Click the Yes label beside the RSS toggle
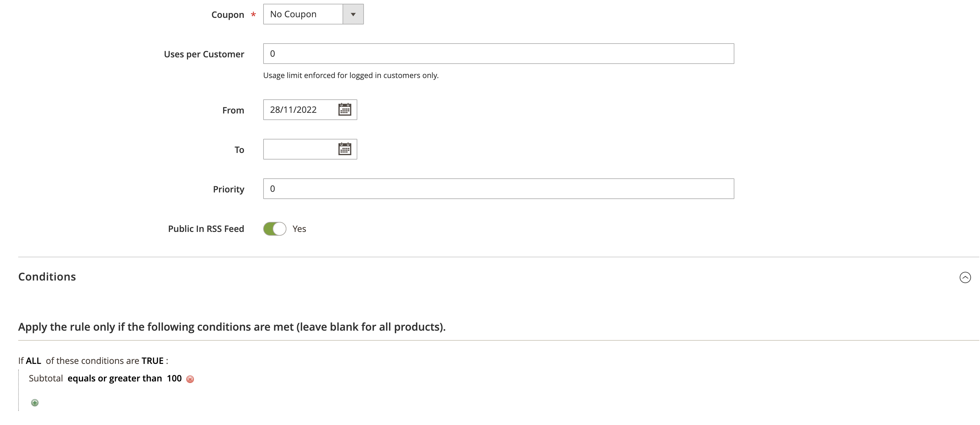 (x=299, y=229)
